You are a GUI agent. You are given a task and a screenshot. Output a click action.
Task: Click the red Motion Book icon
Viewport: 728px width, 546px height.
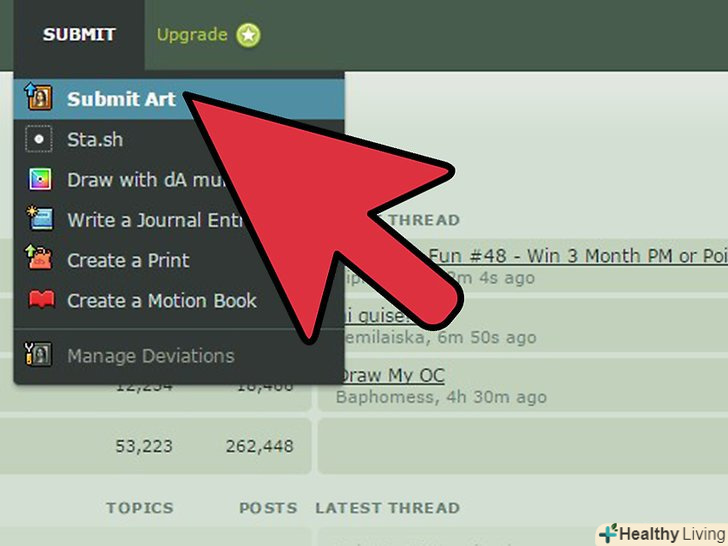click(x=41, y=299)
